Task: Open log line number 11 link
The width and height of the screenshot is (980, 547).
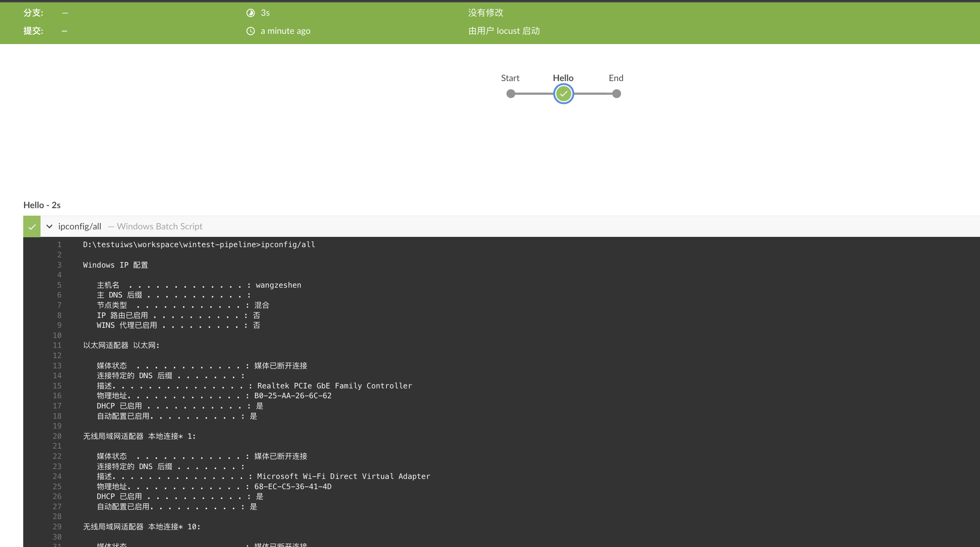Action: point(57,345)
